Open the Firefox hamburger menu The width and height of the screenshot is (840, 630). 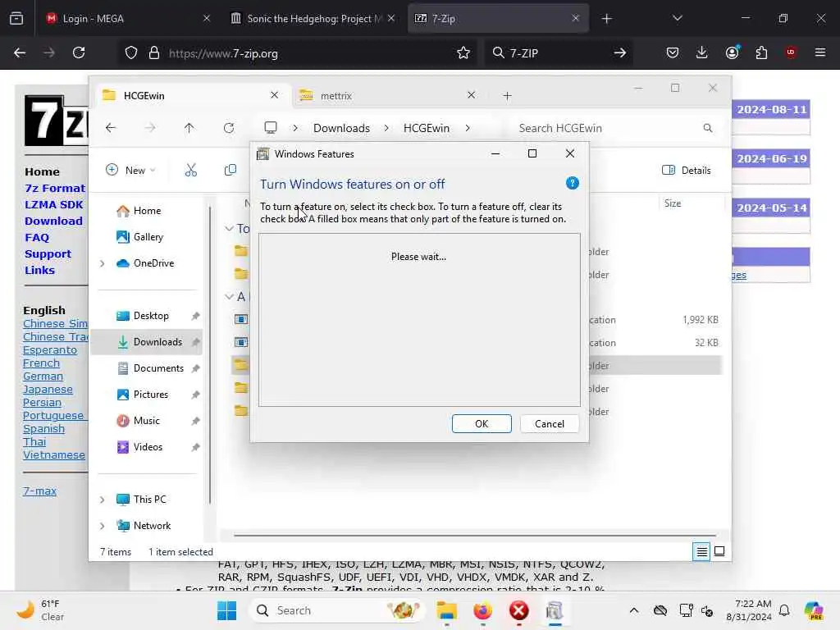point(820,52)
